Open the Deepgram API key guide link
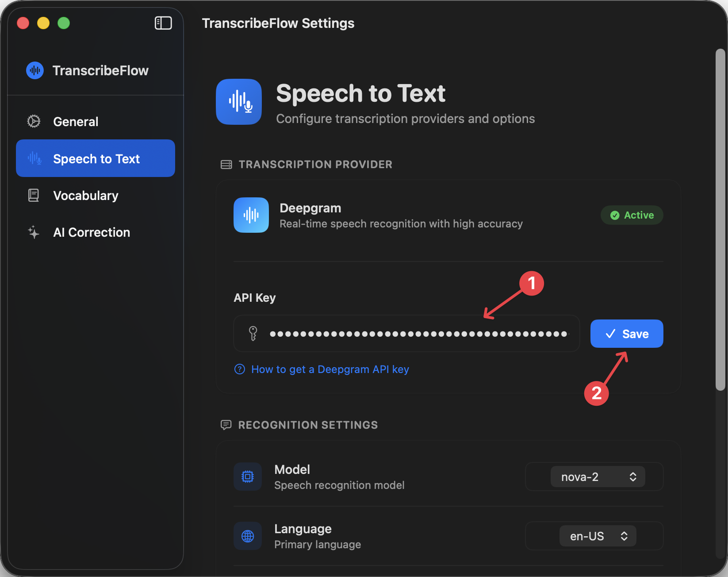 pyautogui.click(x=330, y=369)
